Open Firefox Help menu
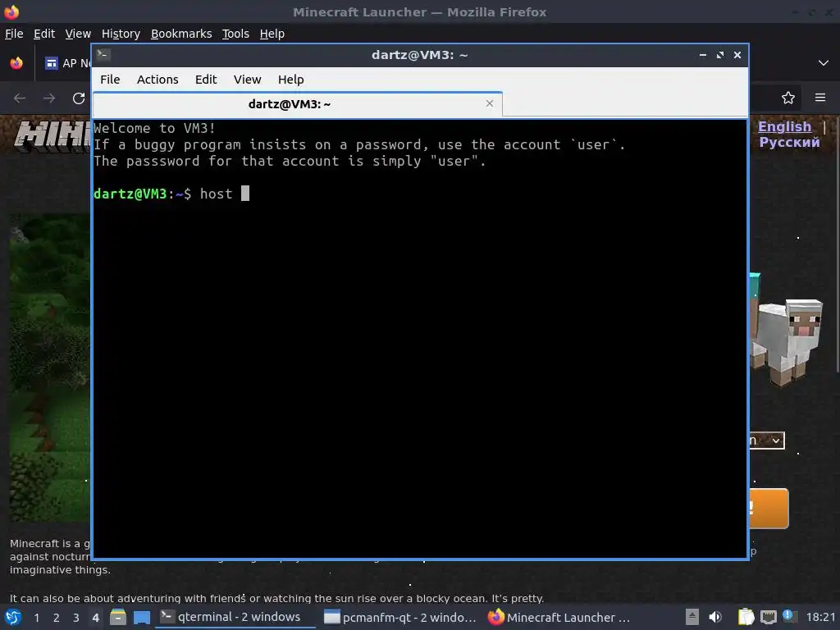This screenshot has width=840, height=630. pos(272,34)
